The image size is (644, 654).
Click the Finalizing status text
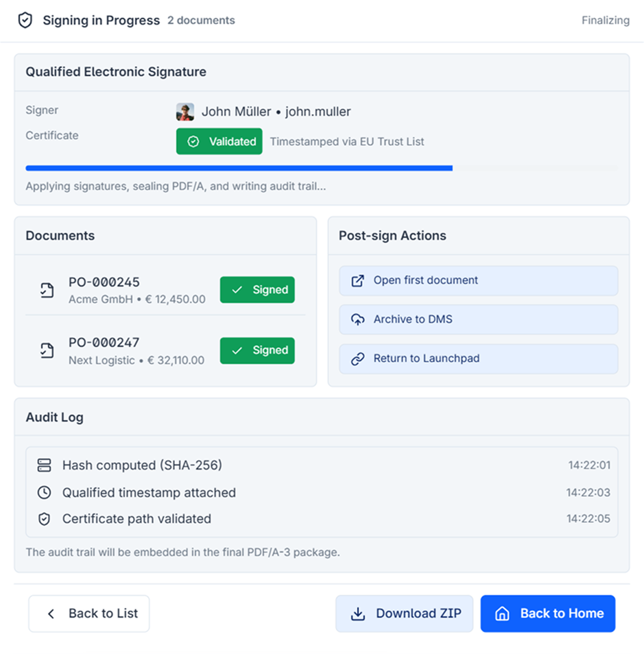[x=605, y=21]
